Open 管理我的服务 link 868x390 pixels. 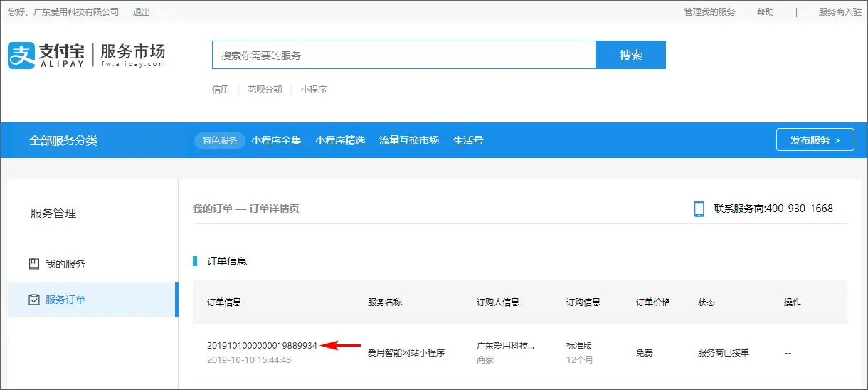(x=709, y=12)
